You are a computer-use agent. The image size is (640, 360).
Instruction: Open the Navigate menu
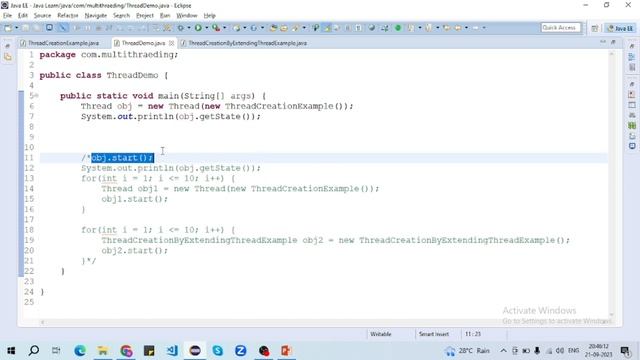[x=96, y=16]
